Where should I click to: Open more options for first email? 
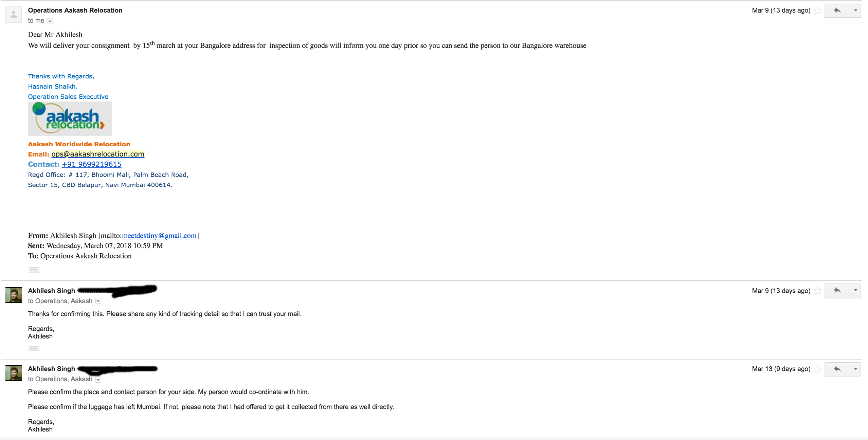tap(855, 11)
